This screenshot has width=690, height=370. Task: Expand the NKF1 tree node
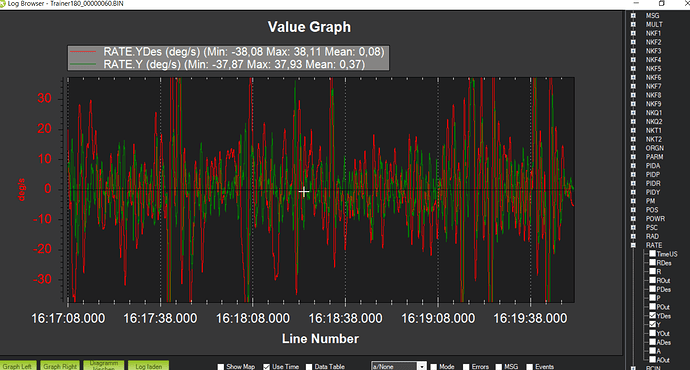tap(633, 33)
